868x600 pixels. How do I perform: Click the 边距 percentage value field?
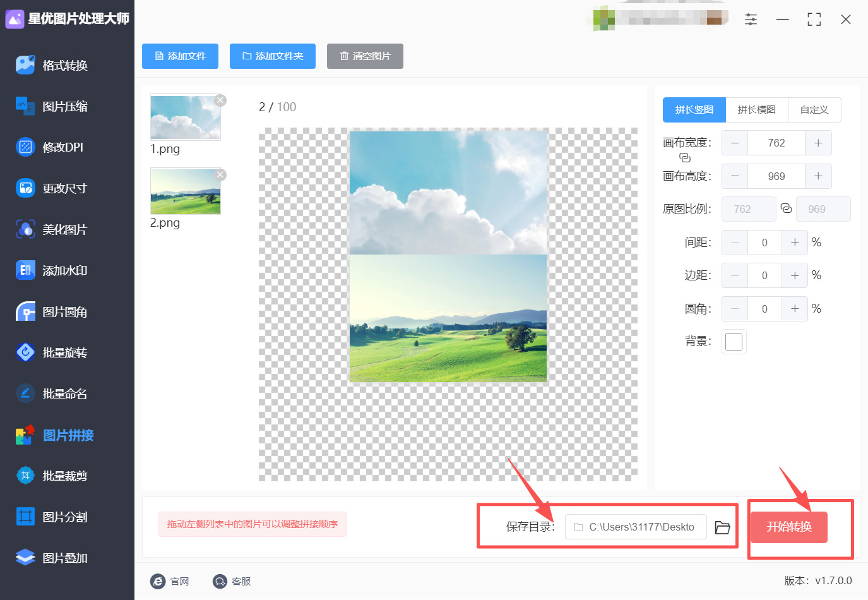pyautogui.click(x=765, y=275)
